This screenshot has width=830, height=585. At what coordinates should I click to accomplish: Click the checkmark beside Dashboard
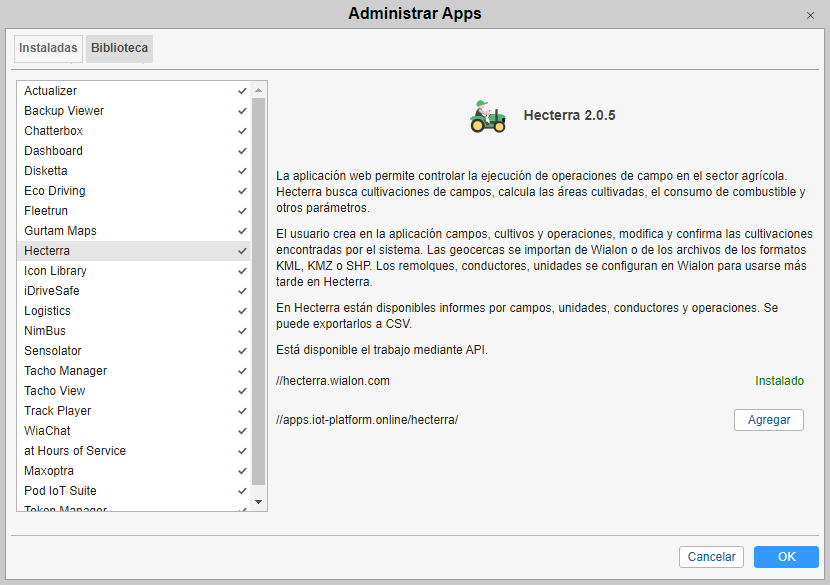pos(242,151)
